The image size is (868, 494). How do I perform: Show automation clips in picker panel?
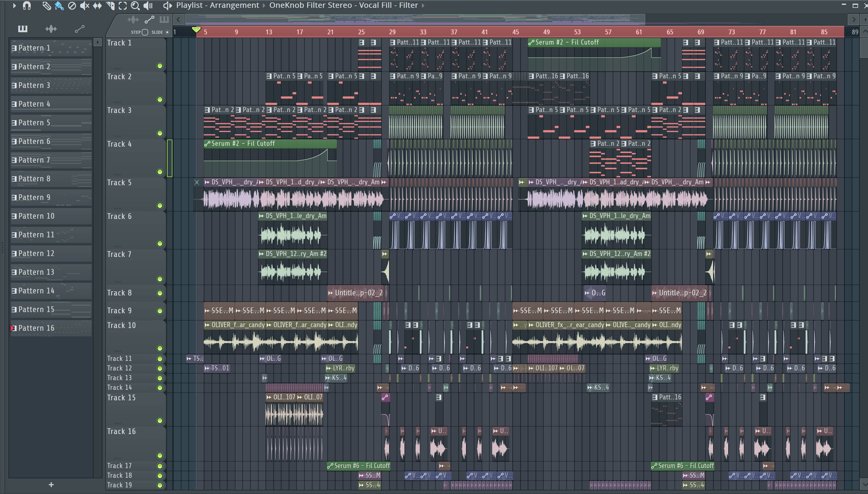click(80, 29)
